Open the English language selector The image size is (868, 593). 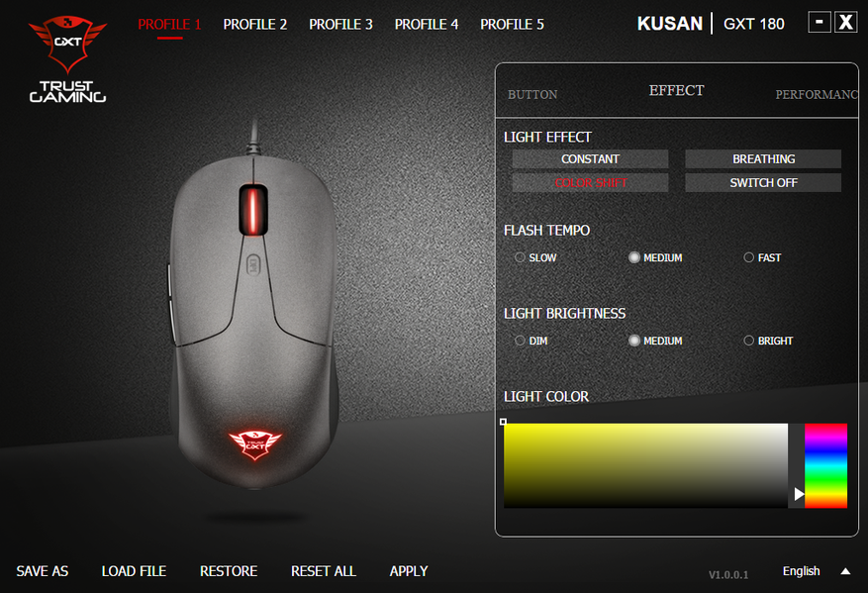801,571
